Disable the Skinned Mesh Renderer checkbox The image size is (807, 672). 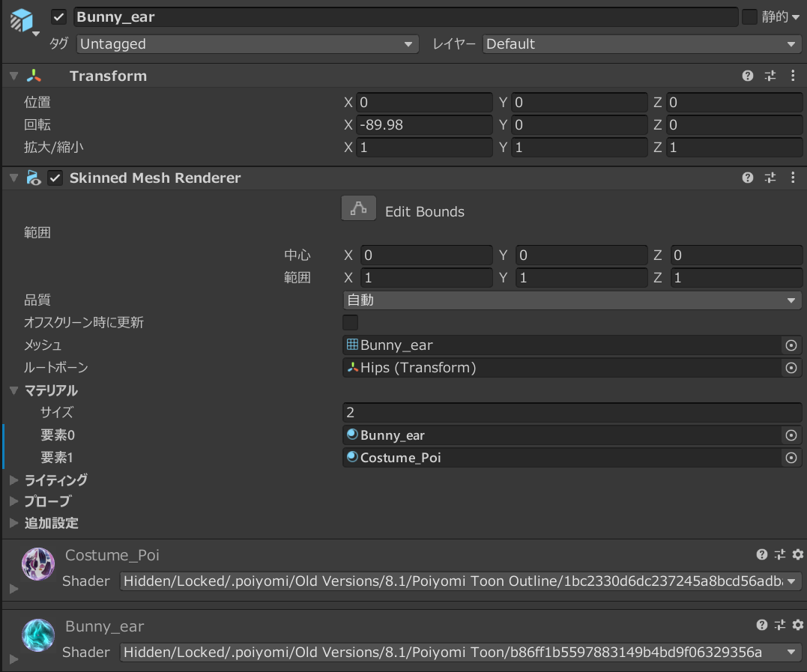(x=55, y=178)
